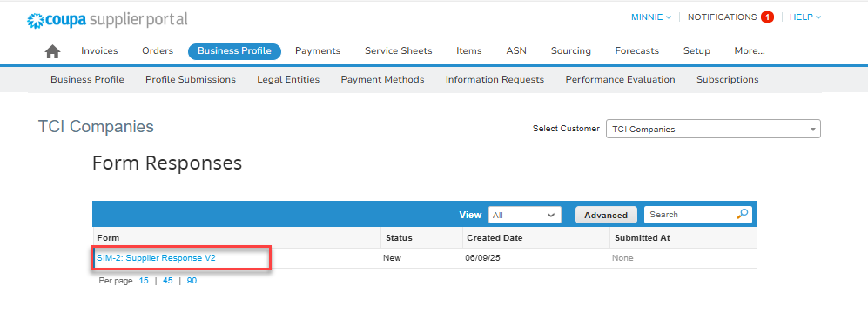868x313 pixels.
Task: Open the Legal Entities subtab
Action: point(288,80)
